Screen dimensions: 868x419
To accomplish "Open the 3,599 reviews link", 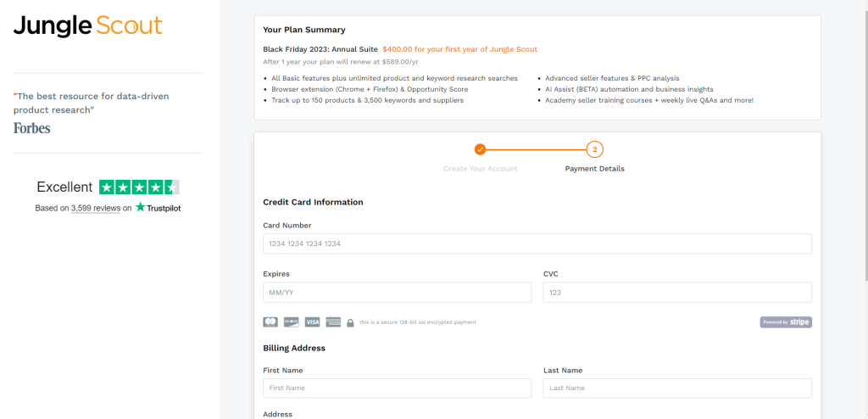I will pos(96,209).
